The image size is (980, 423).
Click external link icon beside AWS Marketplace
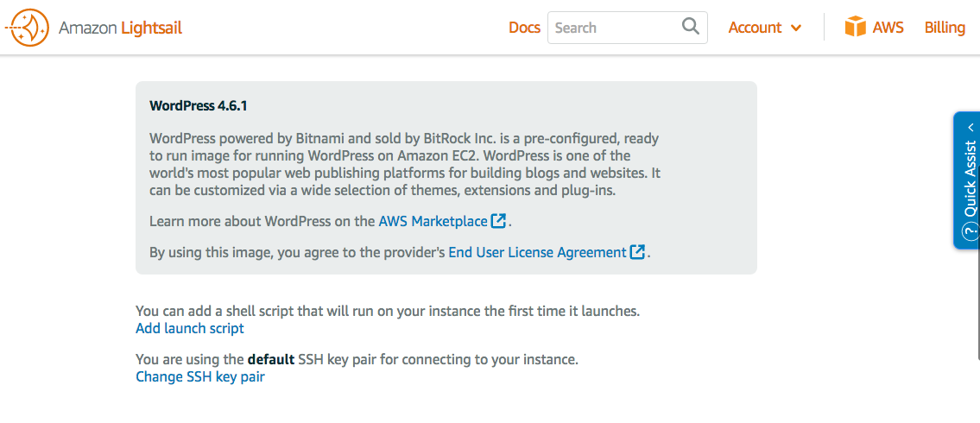point(499,221)
